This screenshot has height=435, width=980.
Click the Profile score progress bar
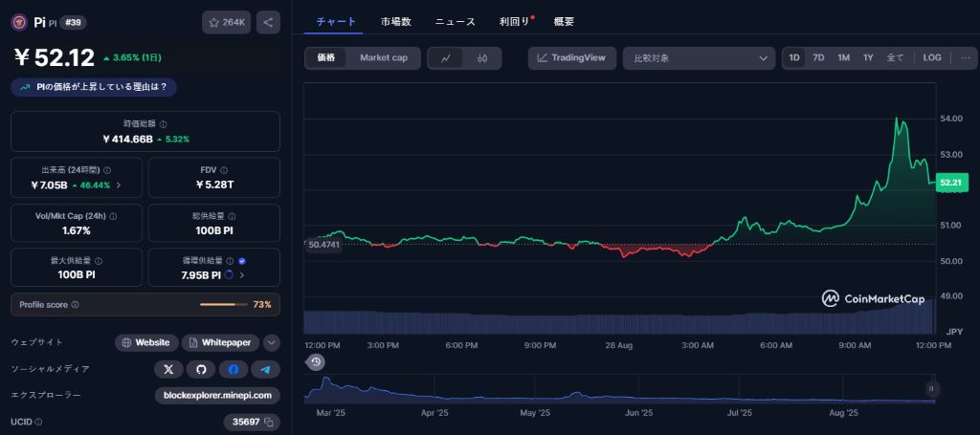point(222,305)
